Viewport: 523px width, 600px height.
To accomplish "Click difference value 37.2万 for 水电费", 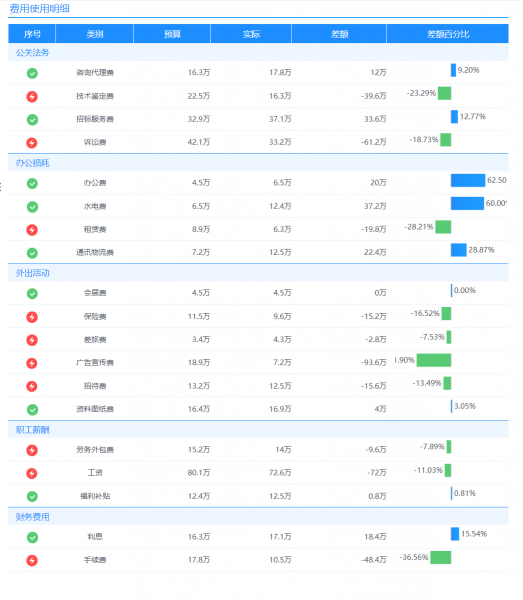I will pyautogui.click(x=375, y=206).
